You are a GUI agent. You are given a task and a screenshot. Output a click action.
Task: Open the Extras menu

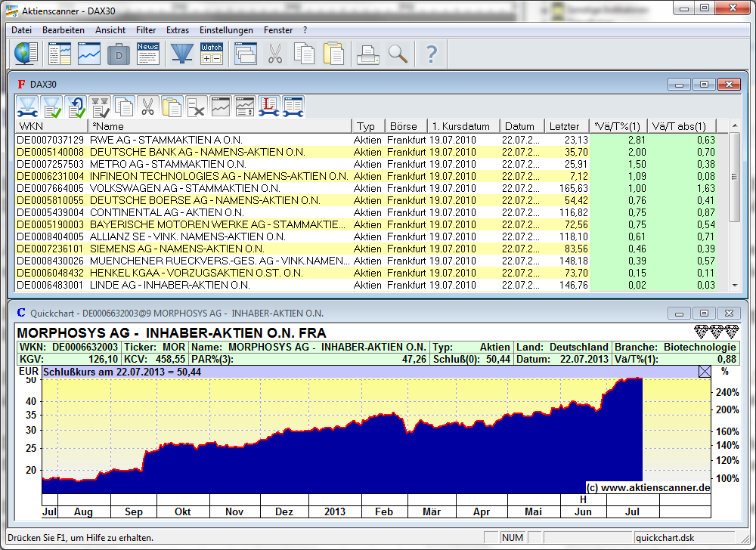coord(178,30)
